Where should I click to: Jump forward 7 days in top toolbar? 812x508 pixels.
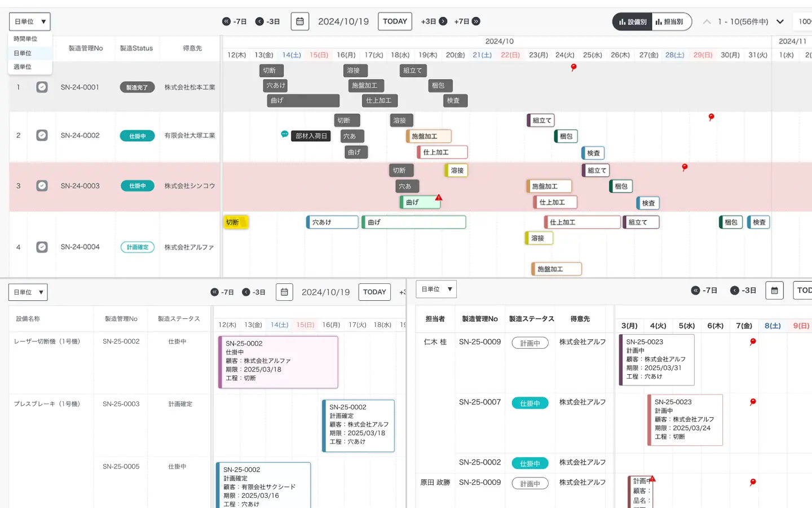(467, 21)
